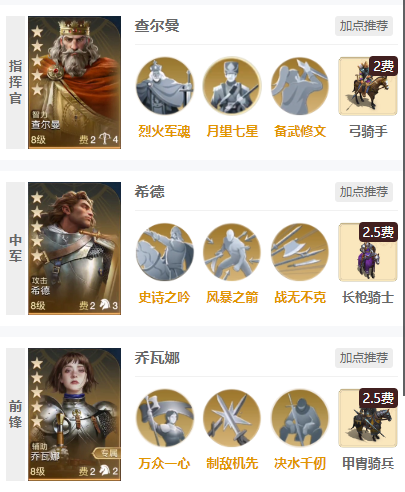Screen dimensions: 405x492
Task: Click the 乔瓦娜 hero name heading
Action: (157, 358)
